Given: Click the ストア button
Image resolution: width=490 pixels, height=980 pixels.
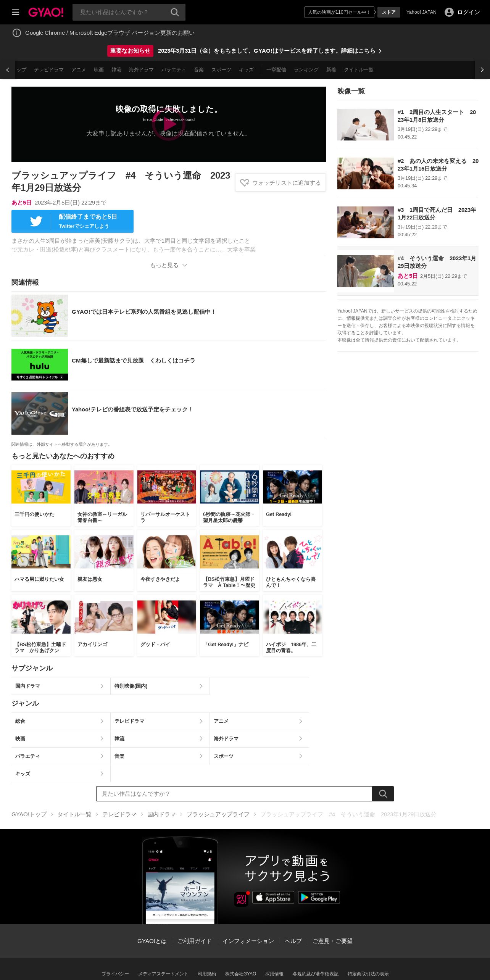Looking at the screenshot, I should [x=389, y=12].
